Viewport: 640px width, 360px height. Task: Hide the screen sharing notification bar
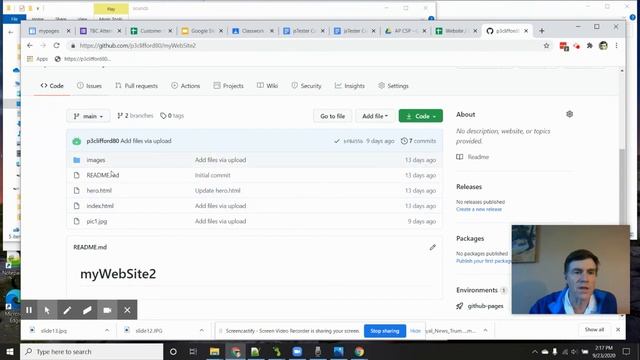tap(415, 331)
